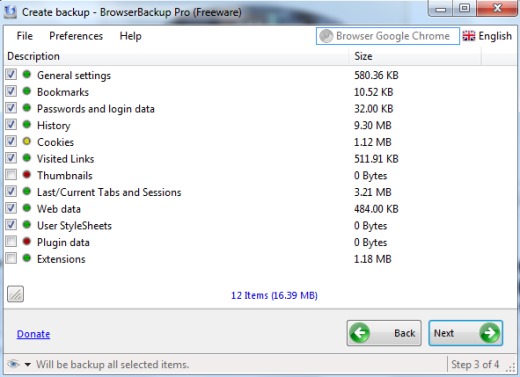Click the green status dot beside Web data

click(27, 208)
